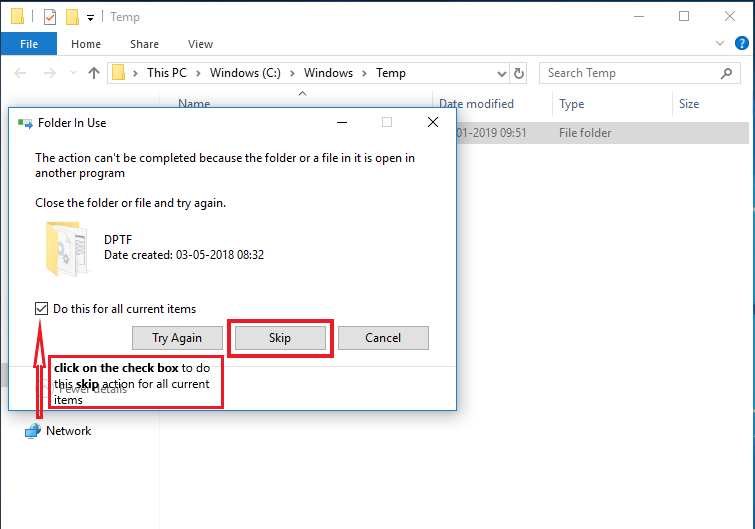Image resolution: width=755 pixels, height=529 pixels.
Task: Open the View ribbon tab
Action: click(x=200, y=44)
